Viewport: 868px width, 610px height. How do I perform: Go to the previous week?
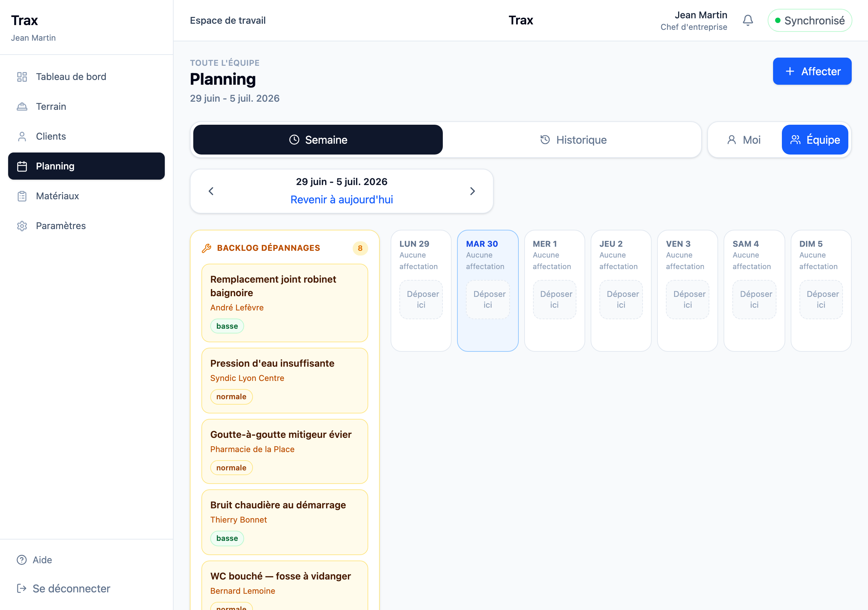pyautogui.click(x=211, y=191)
